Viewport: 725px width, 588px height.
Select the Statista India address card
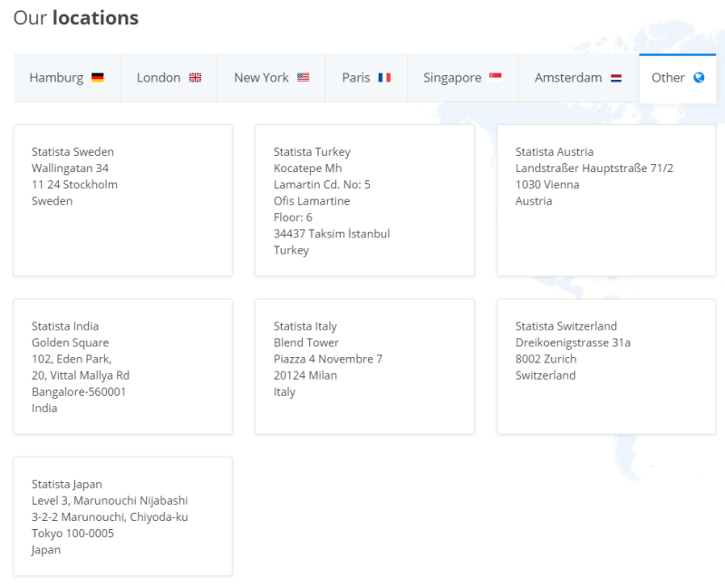coord(122,367)
